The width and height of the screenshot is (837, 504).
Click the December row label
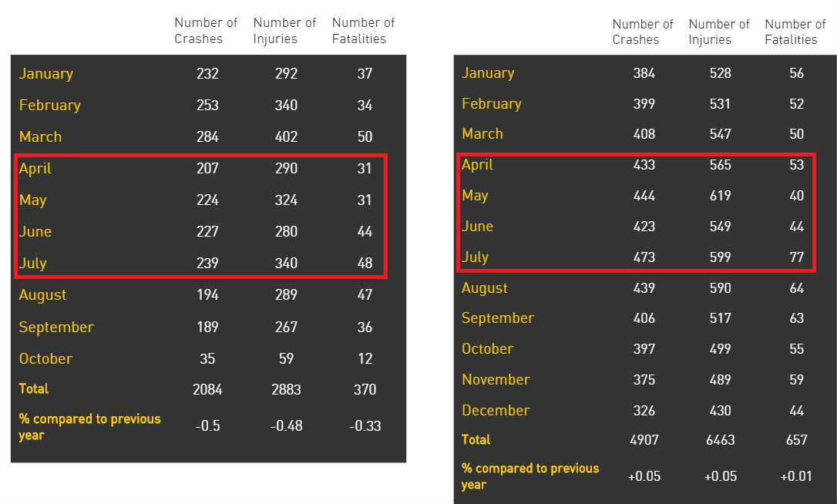pyautogui.click(x=496, y=410)
